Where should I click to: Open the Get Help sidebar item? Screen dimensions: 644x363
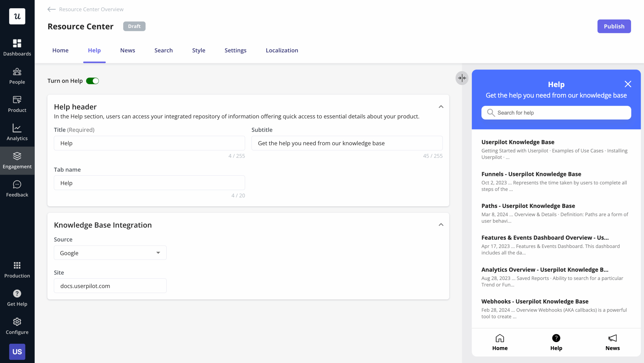click(17, 298)
